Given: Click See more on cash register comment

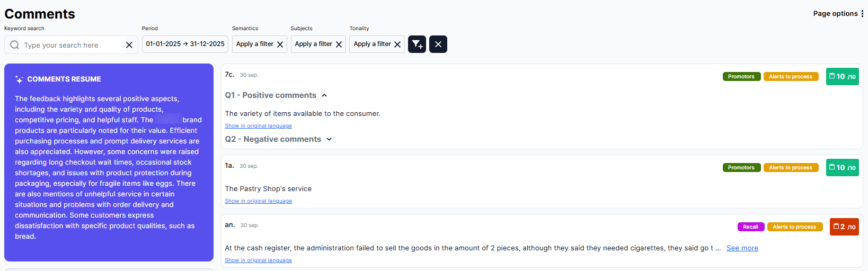Looking at the screenshot, I should pyautogui.click(x=742, y=248).
